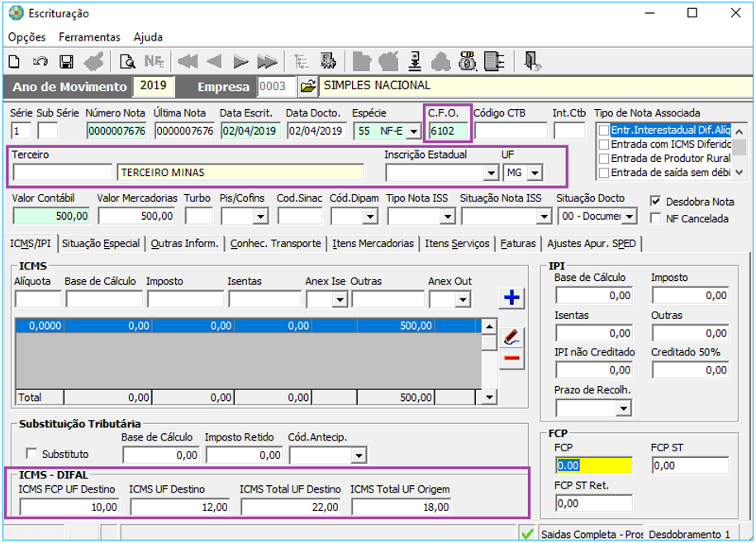Open the Espécie dropdown showing NF-E
The width and height of the screenshot is (756, 543).
pos(413,131)
